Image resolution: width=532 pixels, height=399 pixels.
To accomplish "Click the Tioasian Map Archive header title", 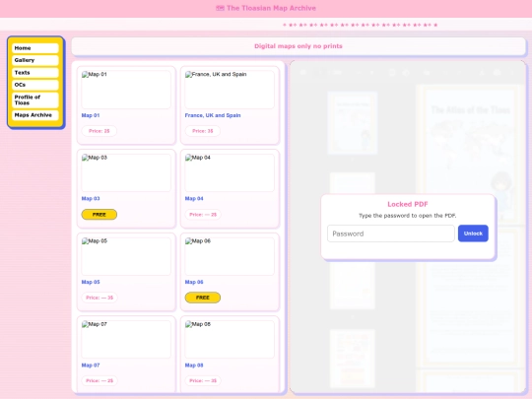I will pos(271,8).
